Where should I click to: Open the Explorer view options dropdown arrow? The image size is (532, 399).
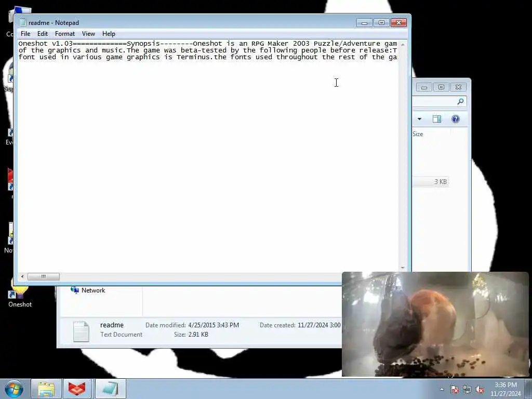click(420, 119)
